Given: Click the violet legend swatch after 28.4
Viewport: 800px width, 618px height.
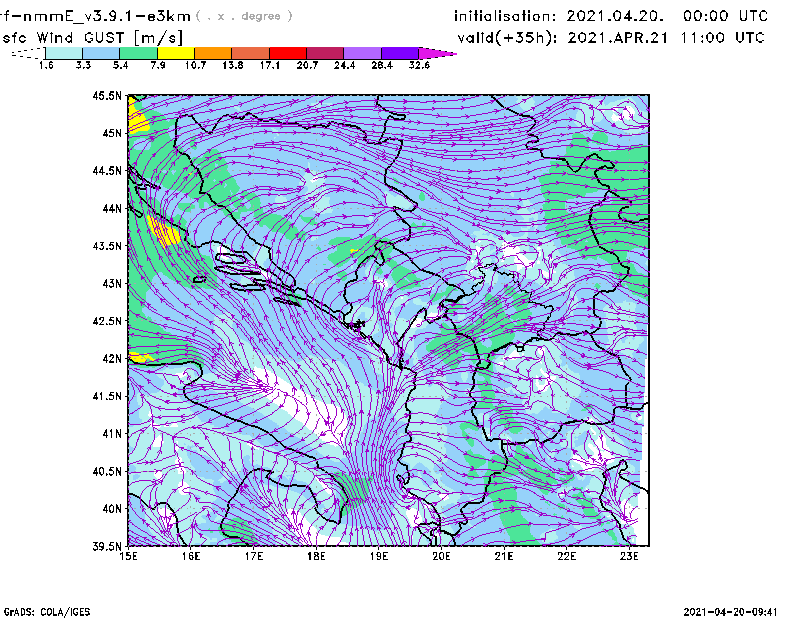Looking at the screenshot, I should click(x=399, y=53).
